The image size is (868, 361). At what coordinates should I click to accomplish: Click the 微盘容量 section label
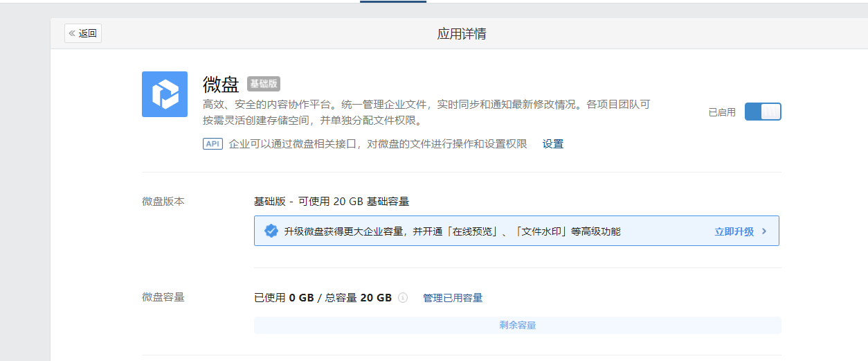163,297
